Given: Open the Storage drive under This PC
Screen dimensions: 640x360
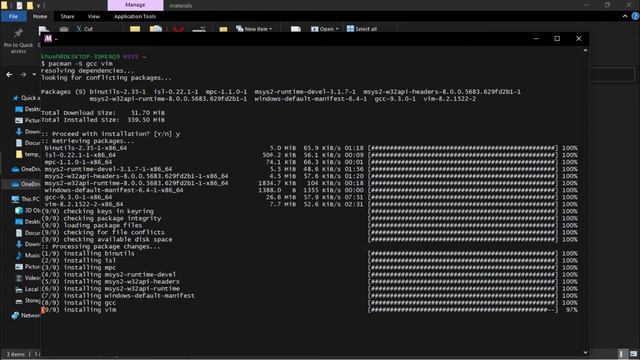Looking at the screenshot, I should coord(28,301).
